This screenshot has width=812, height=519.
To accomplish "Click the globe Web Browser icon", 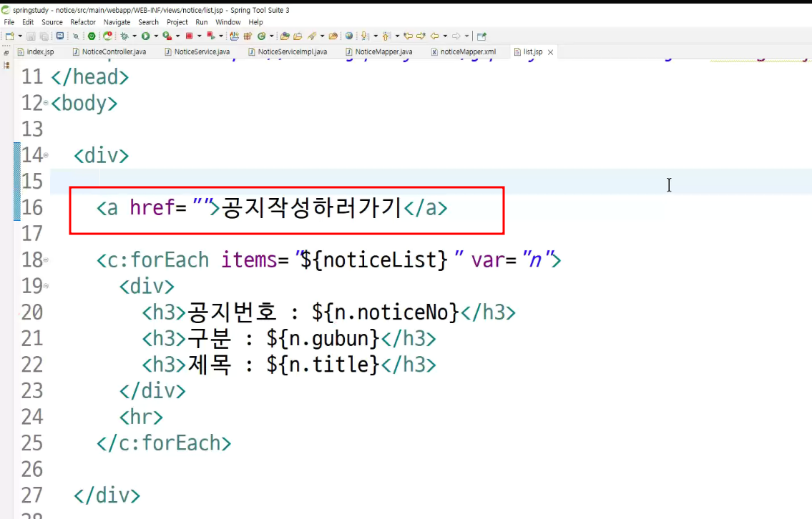I will pos(349,36).
